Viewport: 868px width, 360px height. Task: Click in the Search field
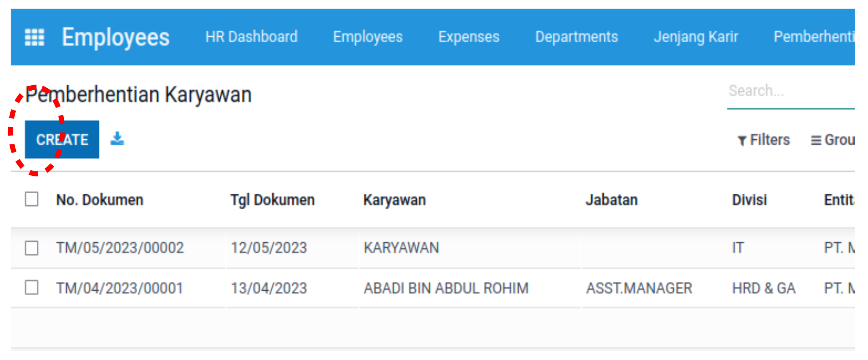(x=790, y=91)
